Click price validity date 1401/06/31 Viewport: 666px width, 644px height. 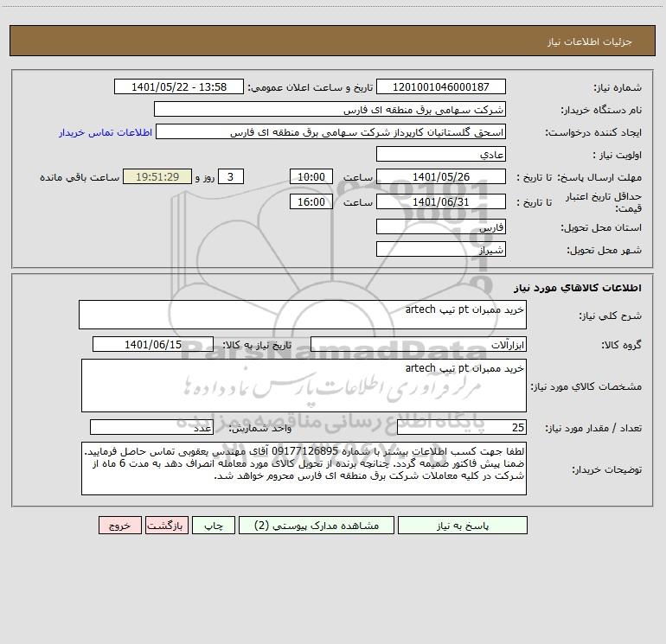click(x=441, y=201)
